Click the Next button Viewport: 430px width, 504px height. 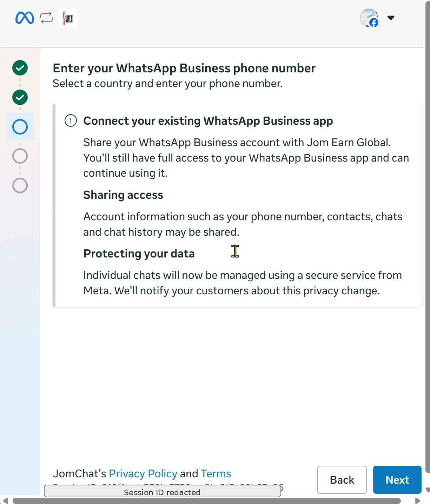coord(397,480)
